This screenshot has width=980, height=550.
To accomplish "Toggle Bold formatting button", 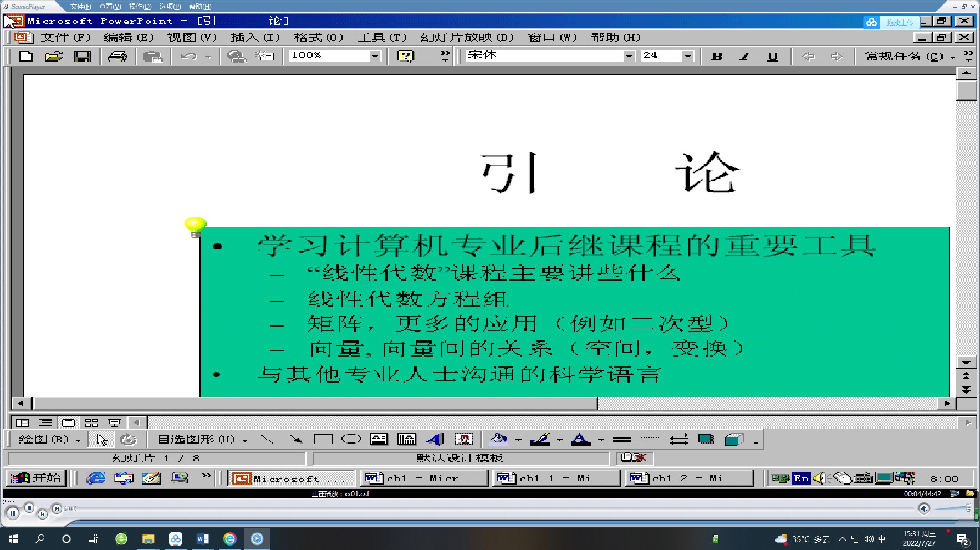I will [x=717, y=56].
